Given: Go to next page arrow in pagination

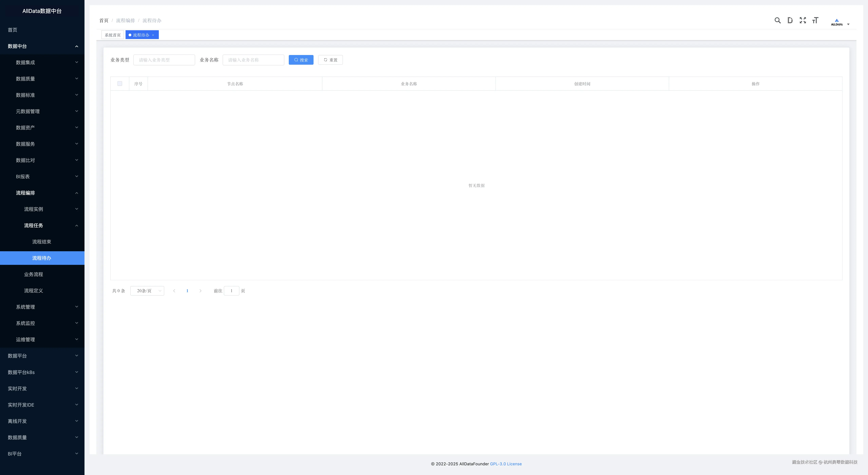Looking at the screenshot, I should (201, 291).
